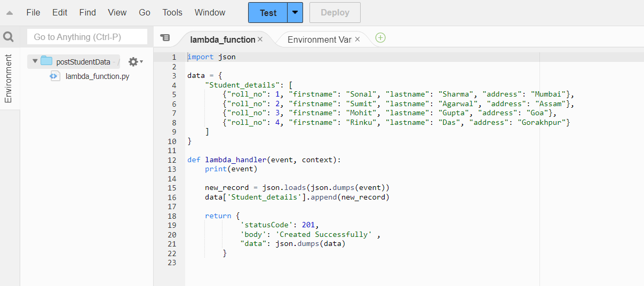Open the Go menu
Screen dimensions: 644x286
coord(145,12)
